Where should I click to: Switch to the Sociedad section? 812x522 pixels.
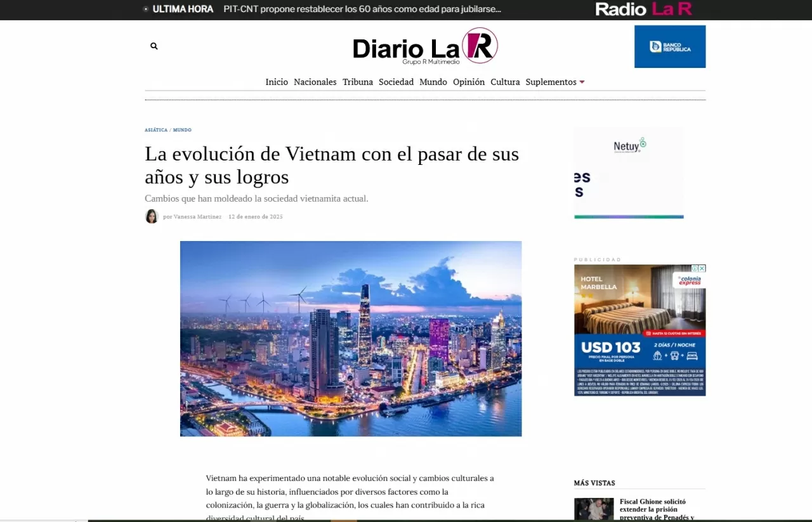pyautogui.click(x=396, y=82)
